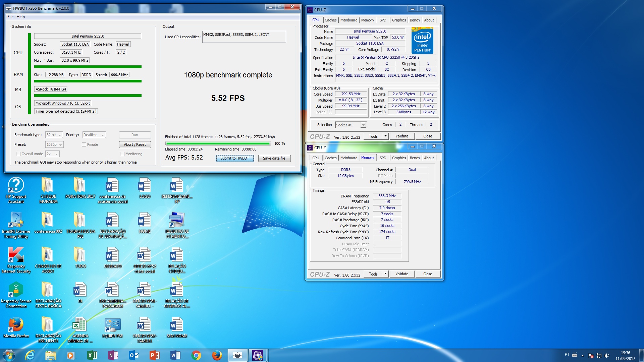Click Abort / Reset button
Screen dimensions: 644x362
135,145
